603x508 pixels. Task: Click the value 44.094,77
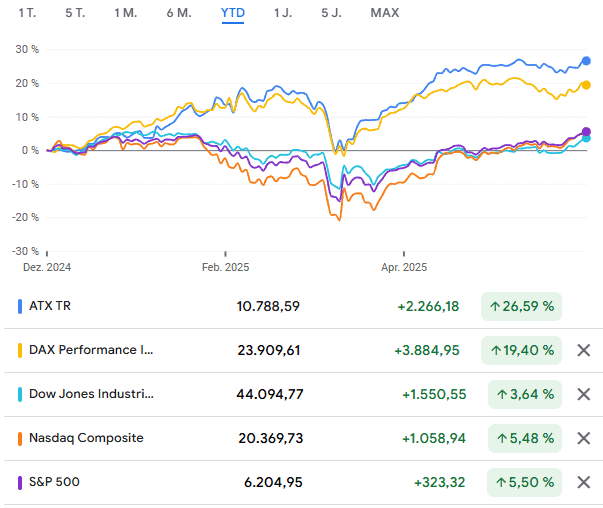point(270,394)
